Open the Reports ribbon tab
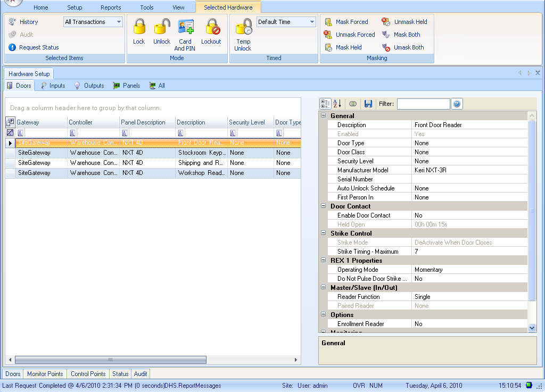The height and width of the screenshot is (392, 545). (x=111, y=7)
